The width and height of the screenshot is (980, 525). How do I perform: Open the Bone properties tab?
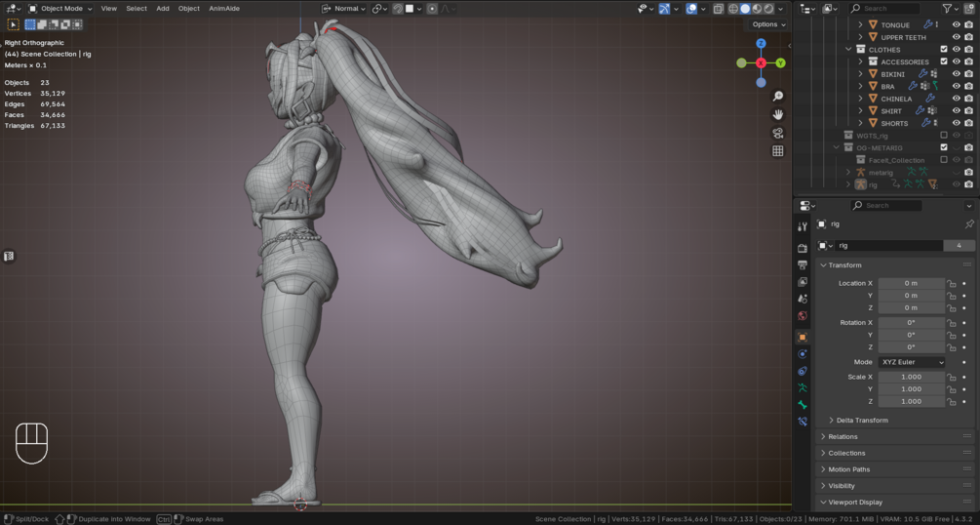pyautogui.click(x=803, y=405)
